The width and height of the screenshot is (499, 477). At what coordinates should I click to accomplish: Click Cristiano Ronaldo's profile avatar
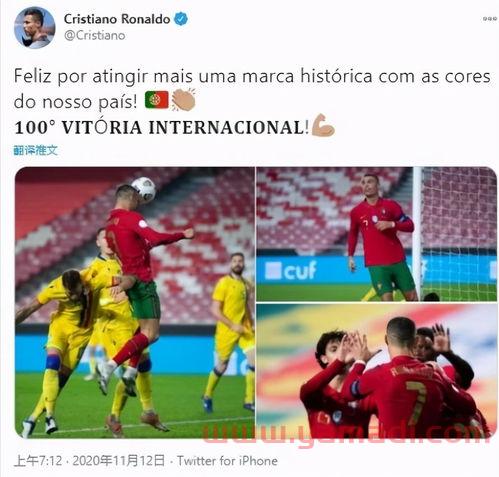coord(35,28)
